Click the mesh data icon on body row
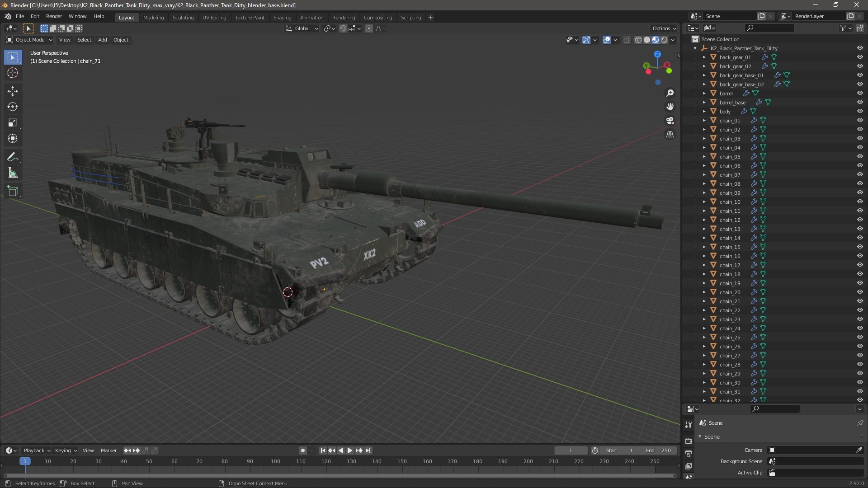This screenshot has width=868, height=488. pyautogui.click(x=753, y=112)
